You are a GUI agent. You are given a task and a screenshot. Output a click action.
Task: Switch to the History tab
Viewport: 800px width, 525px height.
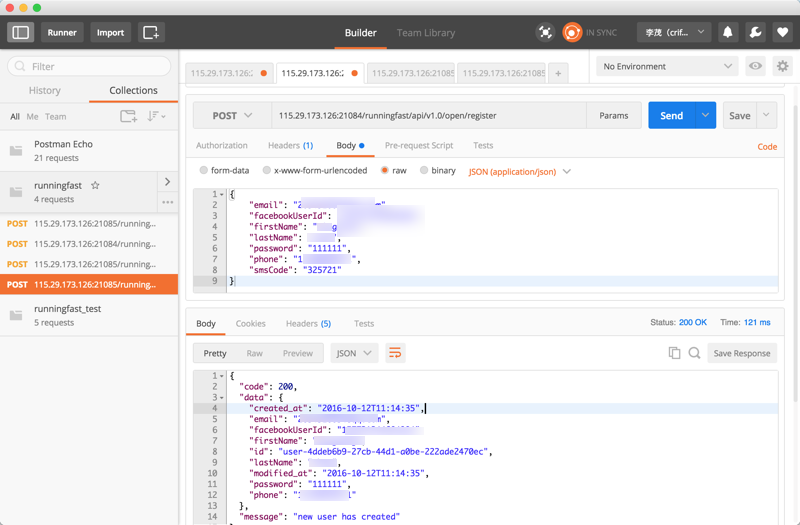pos(45,90)
